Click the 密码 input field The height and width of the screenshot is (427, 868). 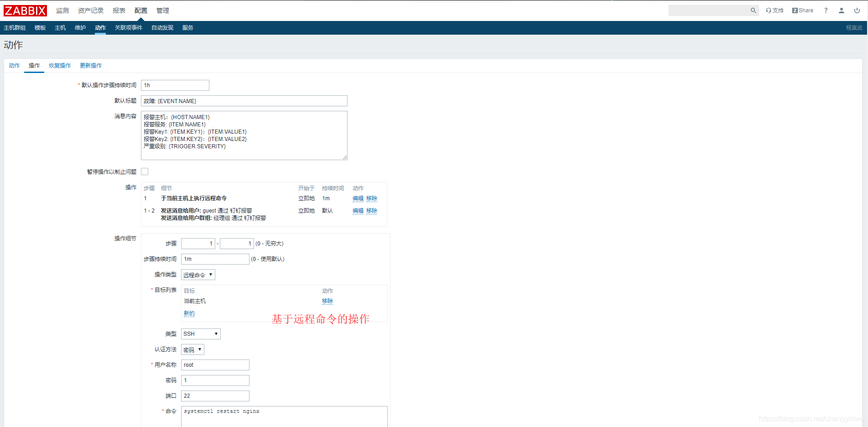click(215, 380)
